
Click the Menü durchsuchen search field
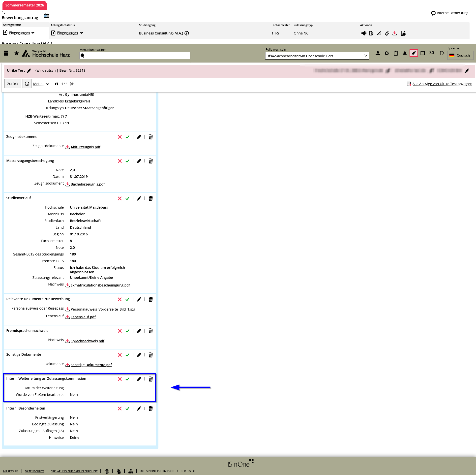coord(135,56)
